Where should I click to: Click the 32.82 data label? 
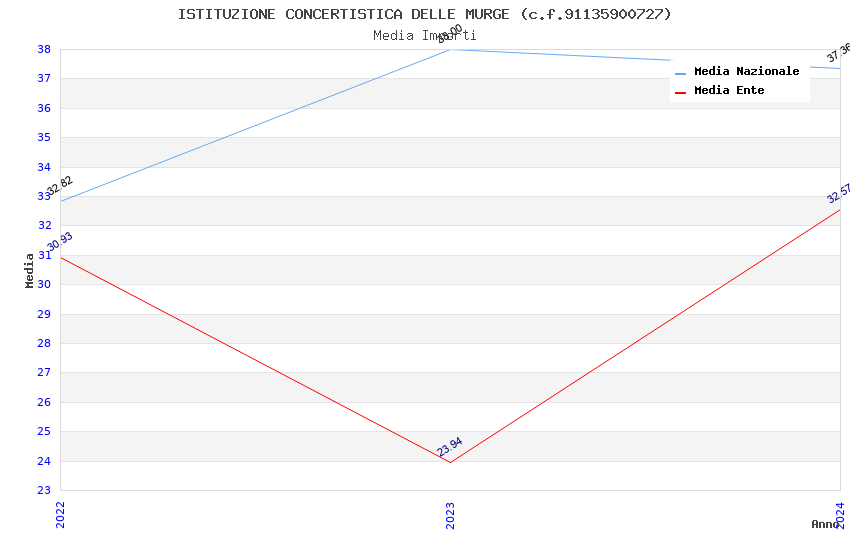click(60, 186)
